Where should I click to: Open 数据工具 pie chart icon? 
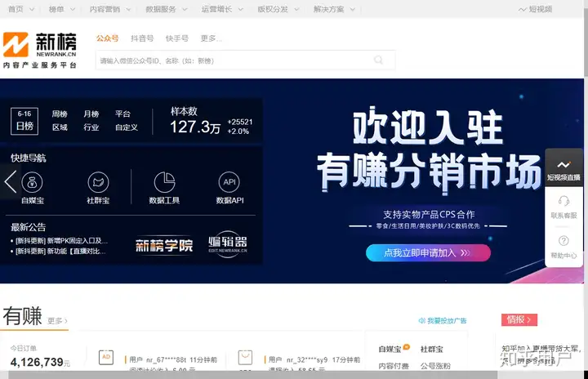click(x=164, y=182)
